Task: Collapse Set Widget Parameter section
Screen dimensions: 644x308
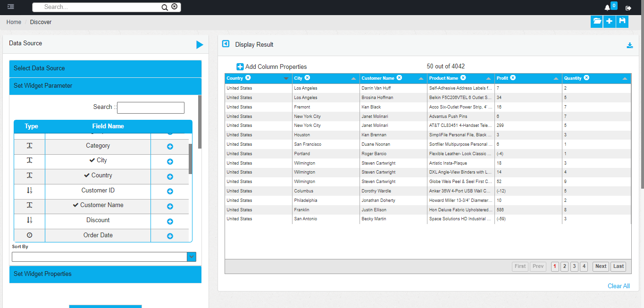Action: click(105, 86)
